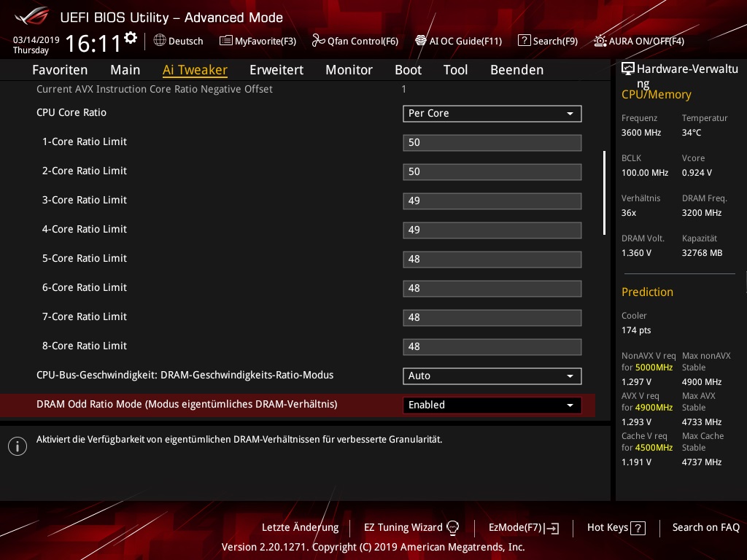
Task: Click the BIOS Version 2.20.1271 text
Action: [373, 547]
